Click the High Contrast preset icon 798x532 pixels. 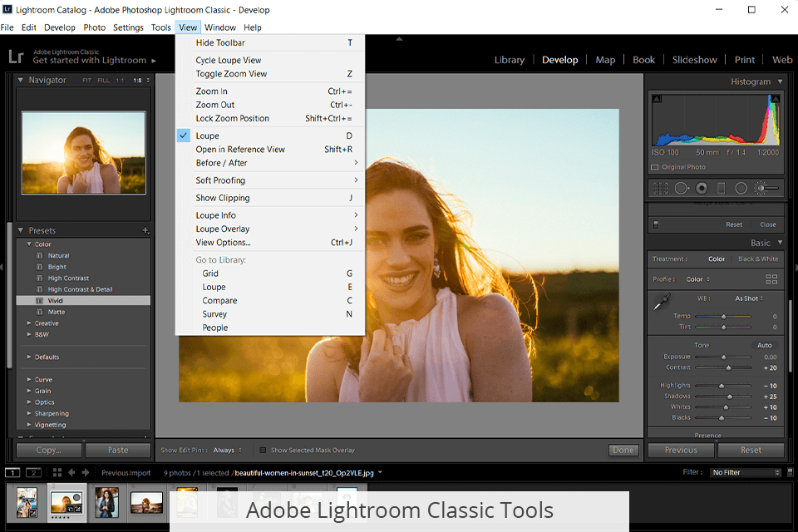point(39,278)
